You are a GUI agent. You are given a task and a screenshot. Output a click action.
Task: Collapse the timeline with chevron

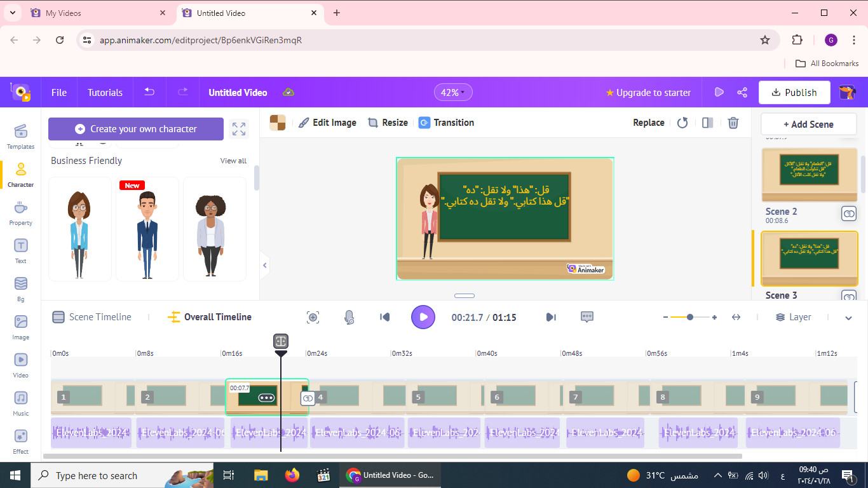click(x=848, y=318)
